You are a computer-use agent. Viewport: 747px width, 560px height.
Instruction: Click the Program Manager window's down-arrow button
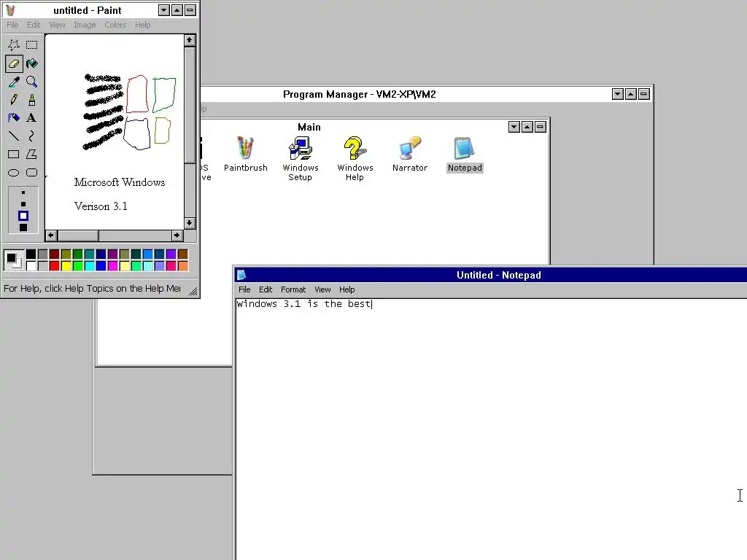click(617, 94)
